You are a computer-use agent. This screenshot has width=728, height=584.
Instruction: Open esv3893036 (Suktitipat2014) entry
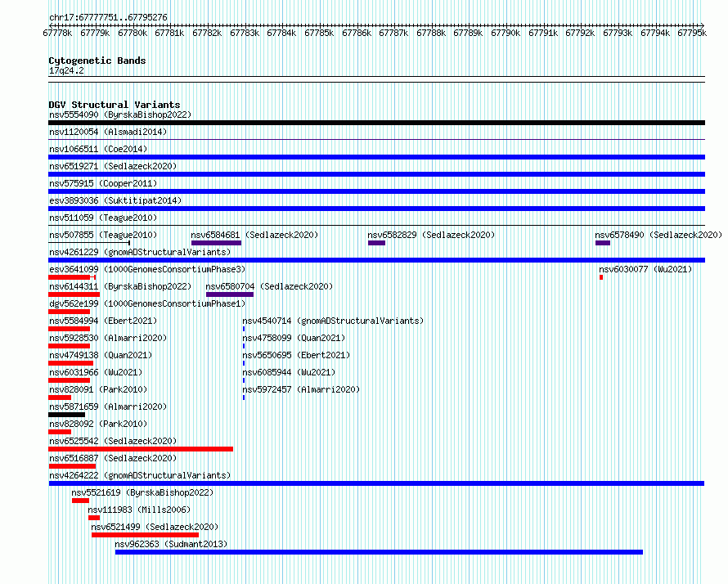115,200
